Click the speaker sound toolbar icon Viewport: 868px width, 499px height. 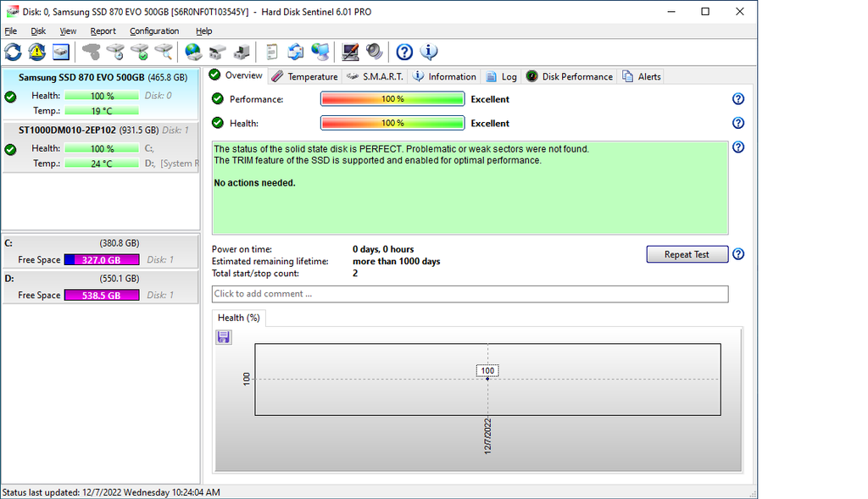374,52
